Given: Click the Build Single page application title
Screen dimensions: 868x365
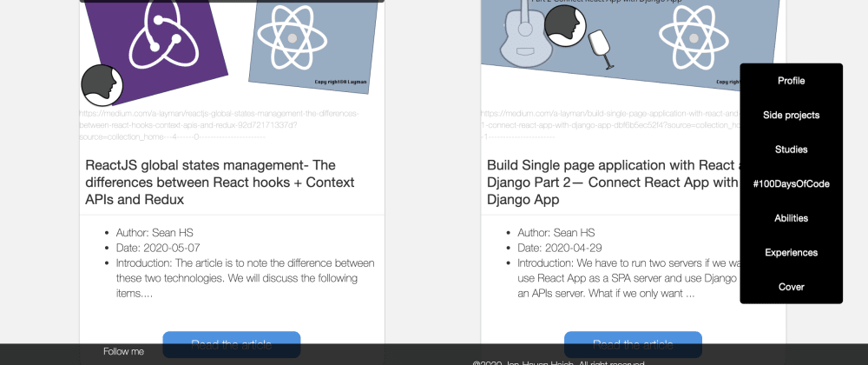Looking at the screenshot, I should (x=614, y=182).
